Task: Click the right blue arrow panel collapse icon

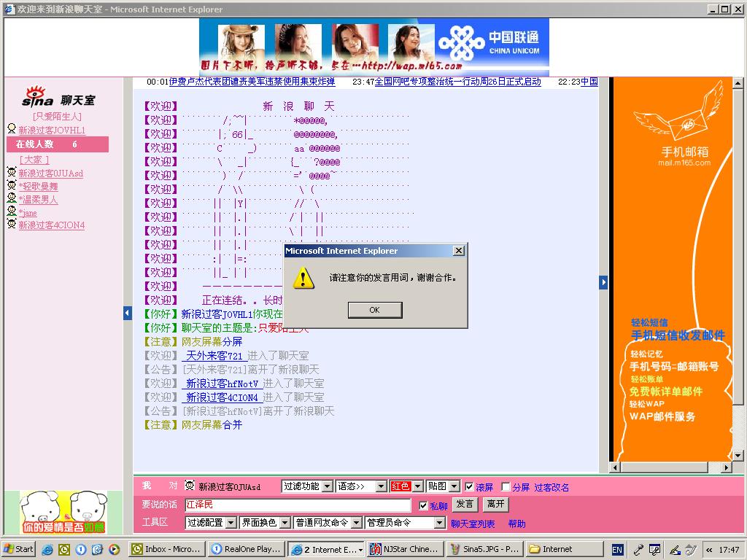Action: click(603, 282)
